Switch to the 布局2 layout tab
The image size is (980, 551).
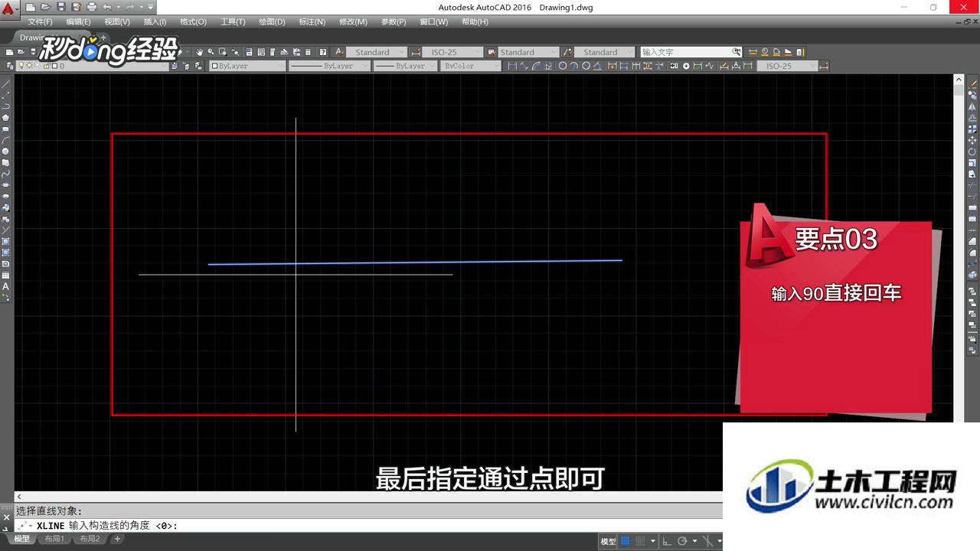89,539
